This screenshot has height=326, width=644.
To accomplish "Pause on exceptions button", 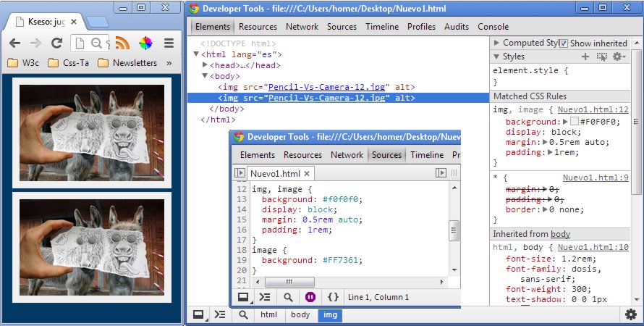I will pyautogui.click(x=310, y=297).
